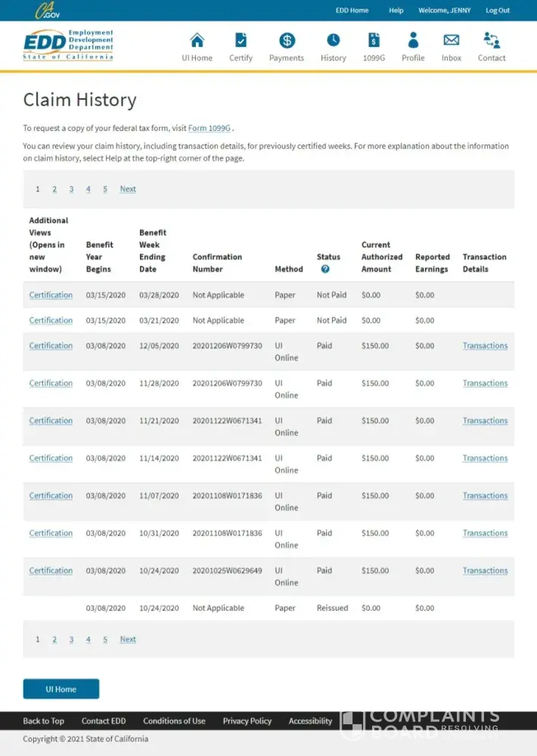This screenshot has width=537, height=756.
Task: Click the UI Home house icon
Action: 197,41
